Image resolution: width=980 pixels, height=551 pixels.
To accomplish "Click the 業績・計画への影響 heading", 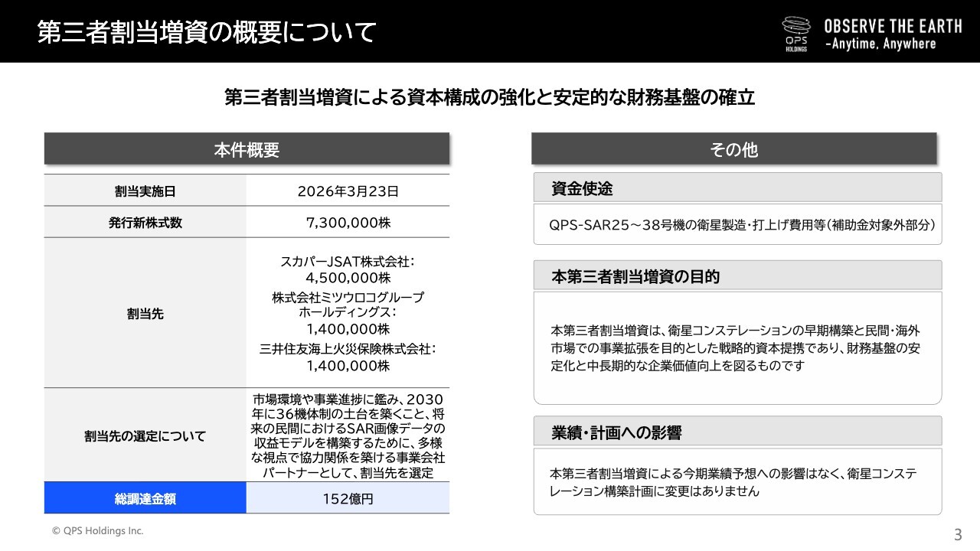I will point(616,432).
